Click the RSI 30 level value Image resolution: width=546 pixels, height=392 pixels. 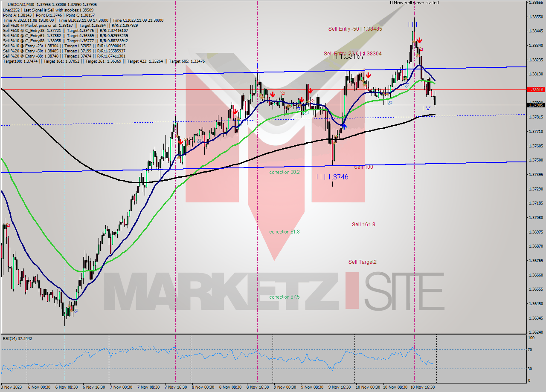pos(530,369)
